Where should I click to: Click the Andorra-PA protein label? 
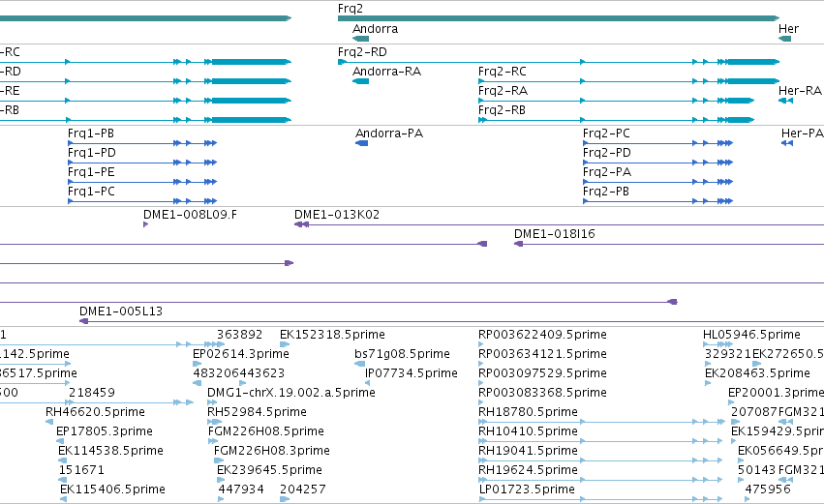389,133
